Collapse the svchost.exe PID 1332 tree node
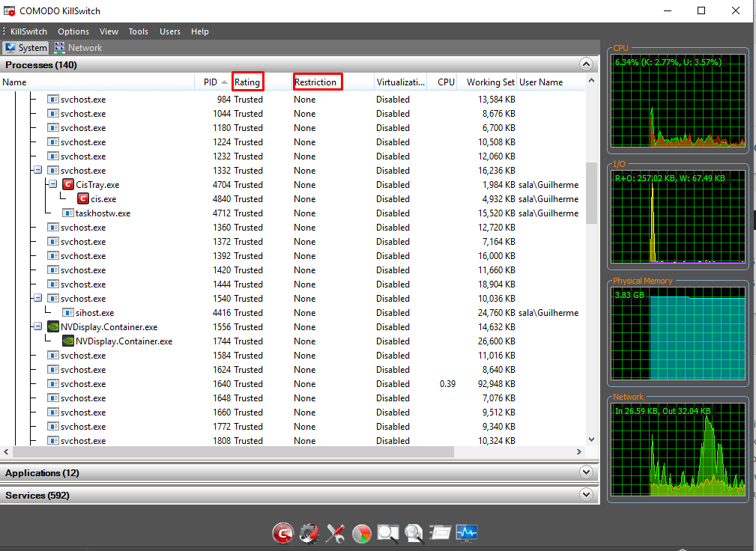The image size is (756, 551). coord(37,171)
